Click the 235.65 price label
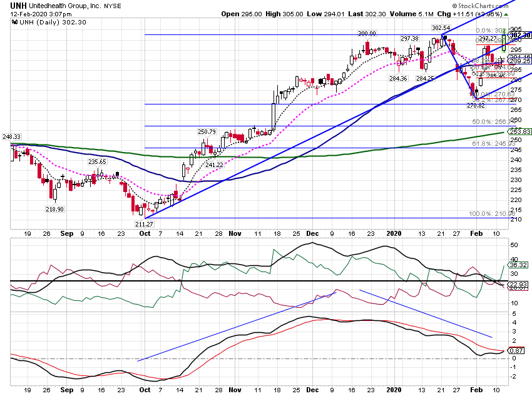Viewport: 532px width, 396px height. pos(98,162)
